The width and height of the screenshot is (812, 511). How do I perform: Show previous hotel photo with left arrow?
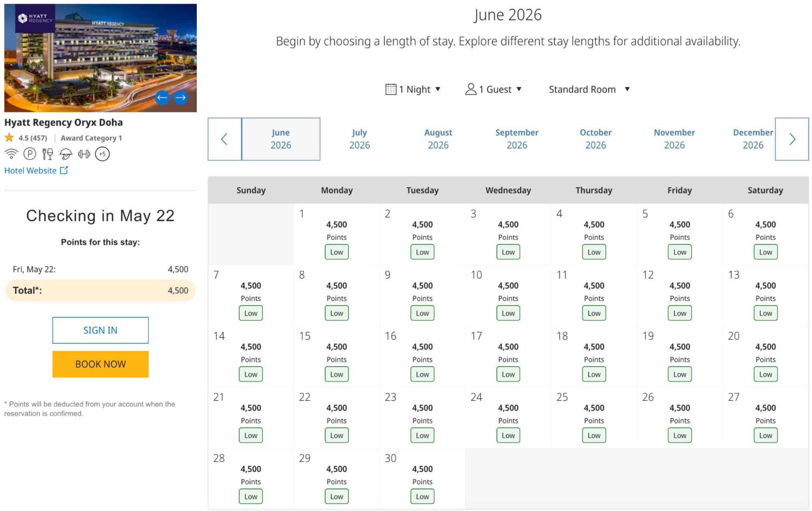pos(162,98)
